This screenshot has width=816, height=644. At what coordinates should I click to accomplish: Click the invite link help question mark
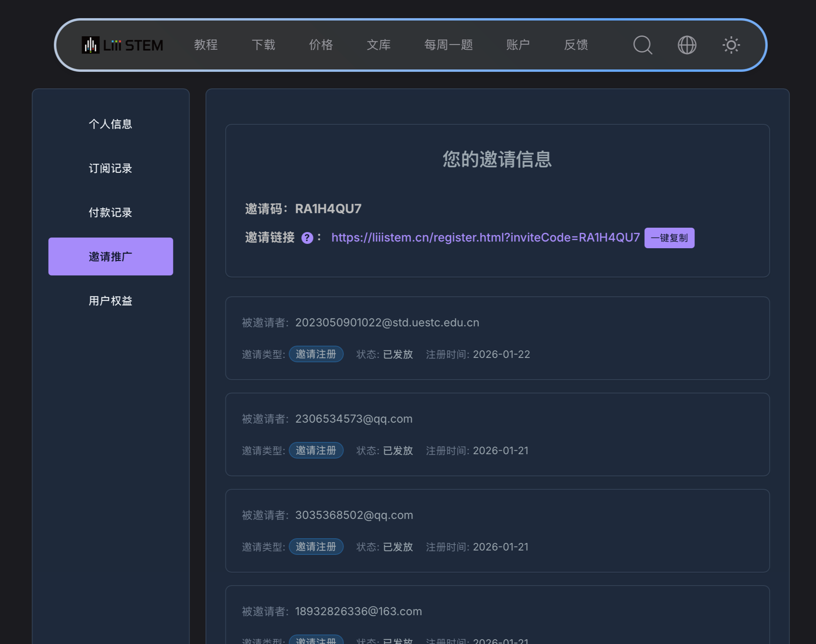[307, 238]
